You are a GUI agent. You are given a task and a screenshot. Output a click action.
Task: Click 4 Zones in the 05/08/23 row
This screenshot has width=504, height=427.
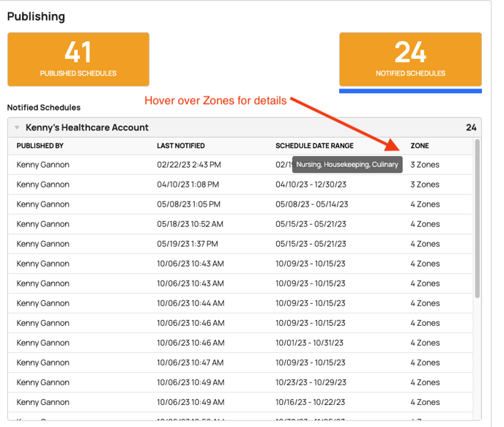(425, 204)
